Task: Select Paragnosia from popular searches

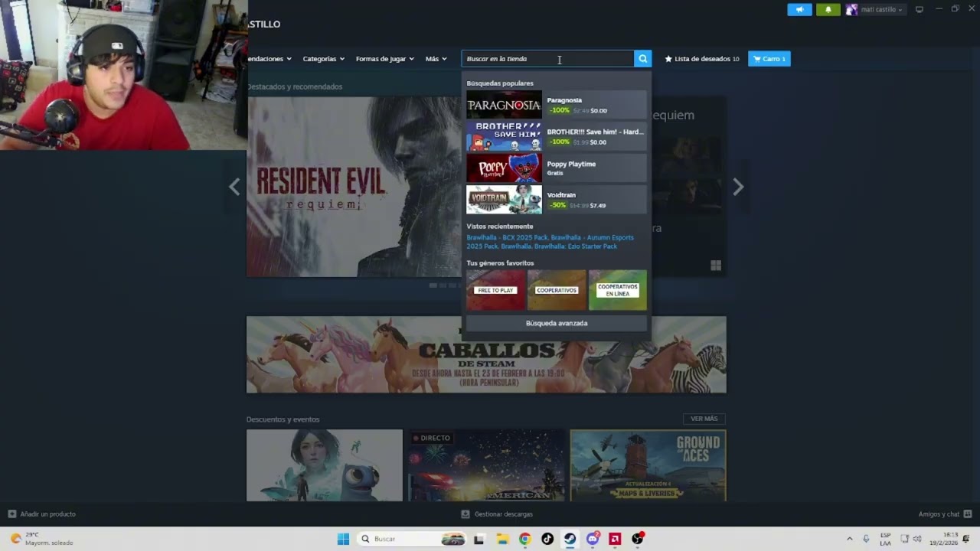Action: pos(557,105)
